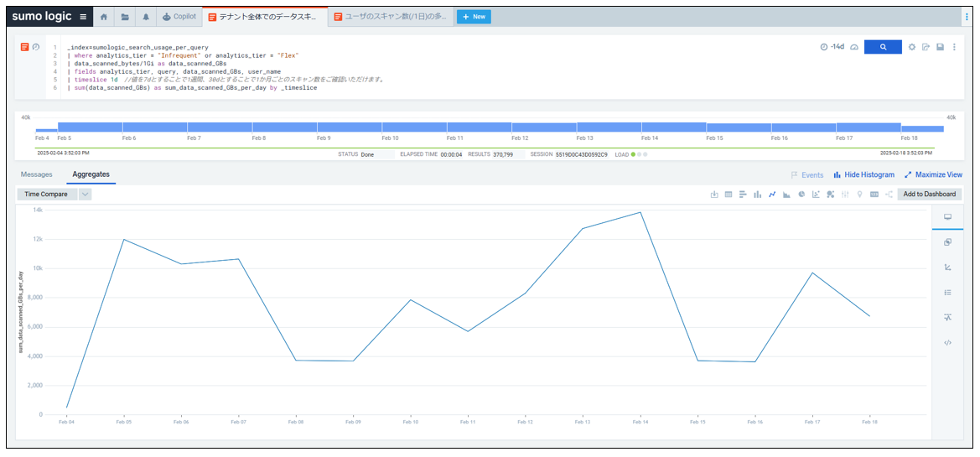Open the search history clock icon
The height and width of the screenshot is (457, 980).
tap(35, 47)
